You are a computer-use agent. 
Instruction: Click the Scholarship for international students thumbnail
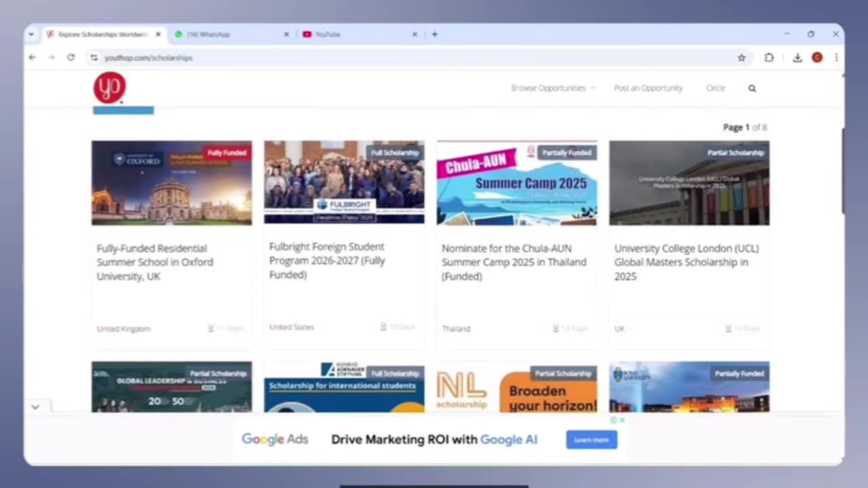pyautogui.click(x=344, y=387)
